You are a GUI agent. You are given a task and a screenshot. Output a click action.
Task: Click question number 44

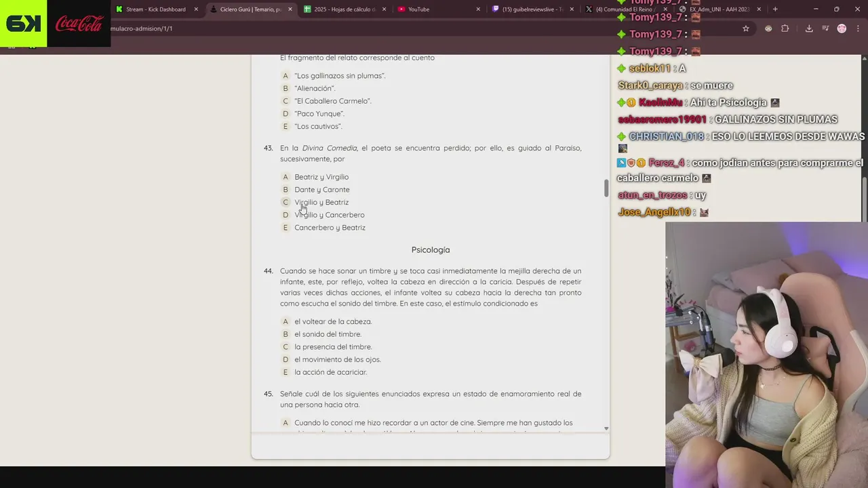(268, 271)
